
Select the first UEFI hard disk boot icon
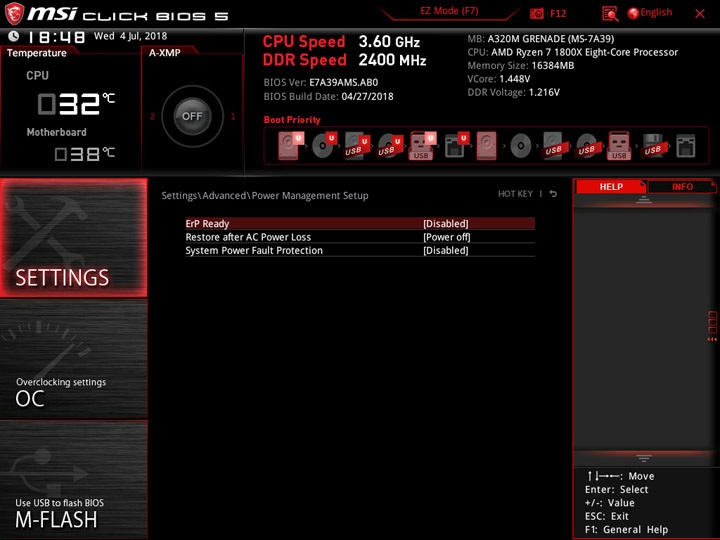(290, 146)
